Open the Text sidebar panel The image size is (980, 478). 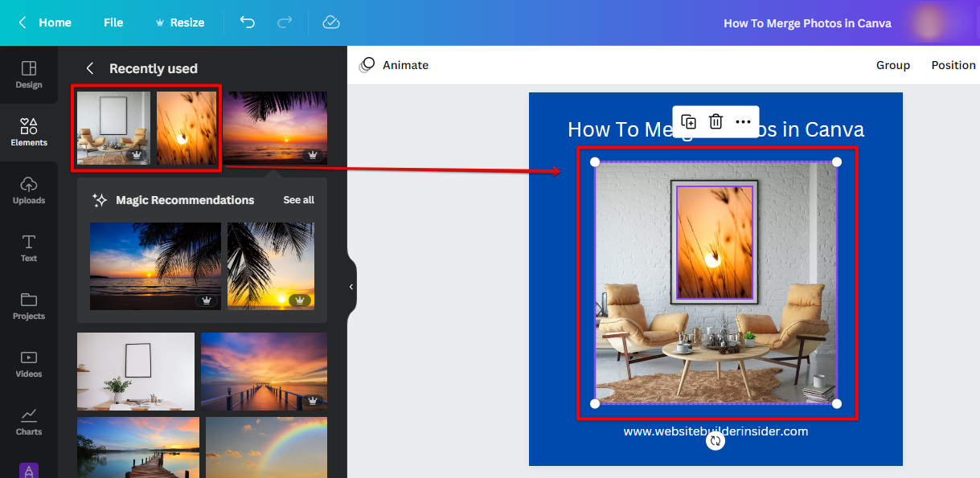(29, 248)
